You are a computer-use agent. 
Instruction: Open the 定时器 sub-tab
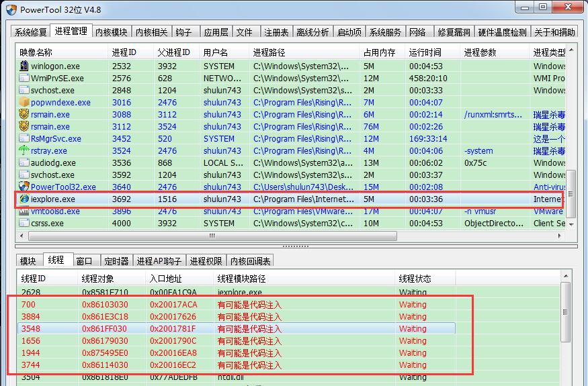[x=116, y=261]
